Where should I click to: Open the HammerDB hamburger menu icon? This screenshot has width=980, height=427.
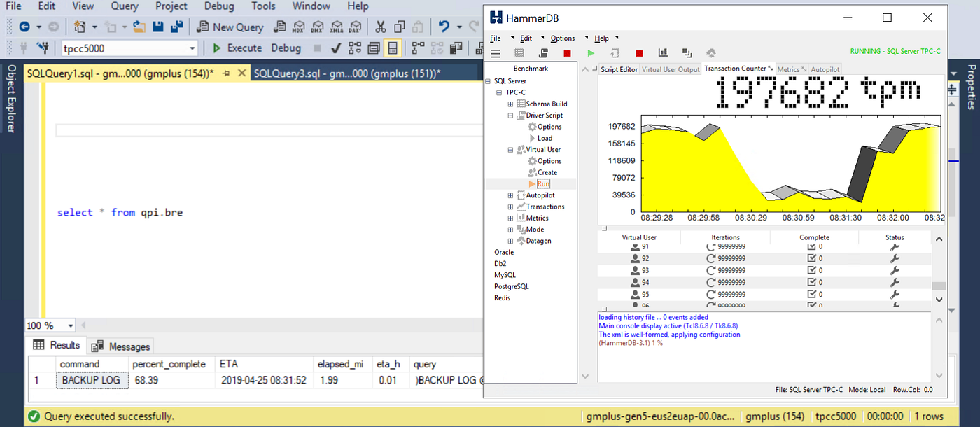pyautogui.click(x=495, y=52)
